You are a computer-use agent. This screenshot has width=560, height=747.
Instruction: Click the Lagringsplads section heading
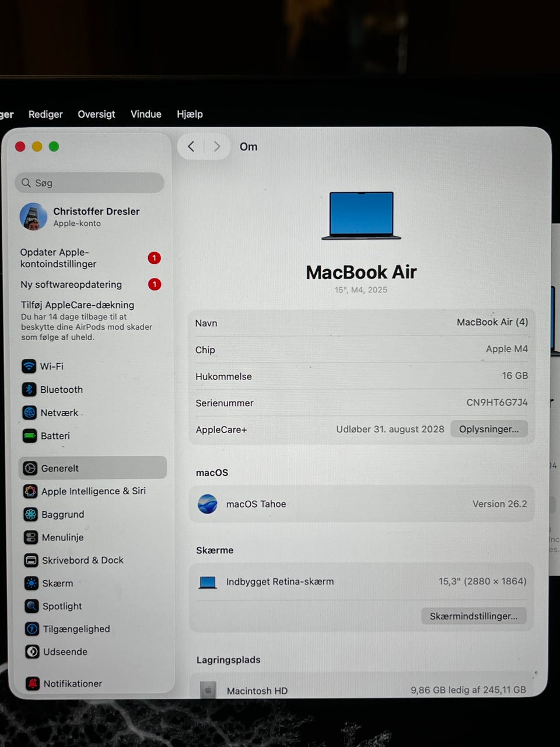pos(228,660)
